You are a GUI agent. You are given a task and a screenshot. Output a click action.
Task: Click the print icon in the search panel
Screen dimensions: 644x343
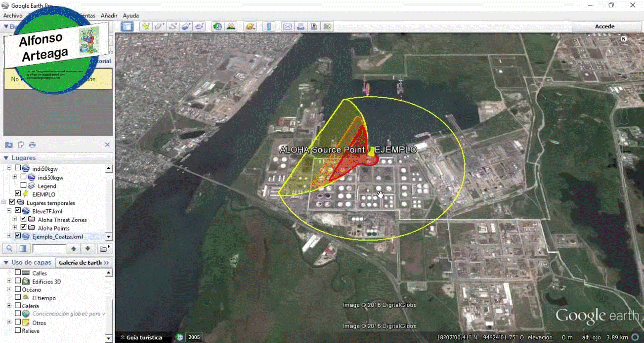tap(32, 145)
